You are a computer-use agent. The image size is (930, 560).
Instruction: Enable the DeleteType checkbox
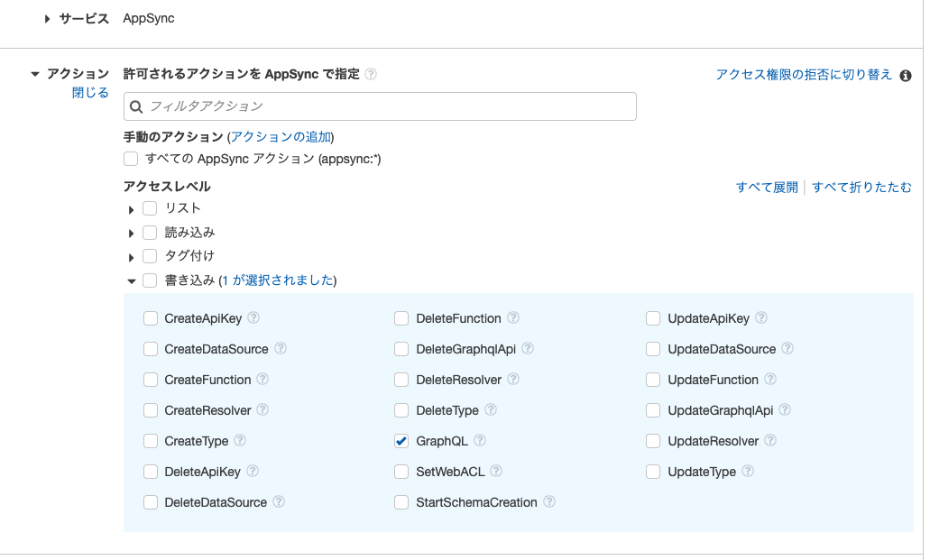[401, 410]
